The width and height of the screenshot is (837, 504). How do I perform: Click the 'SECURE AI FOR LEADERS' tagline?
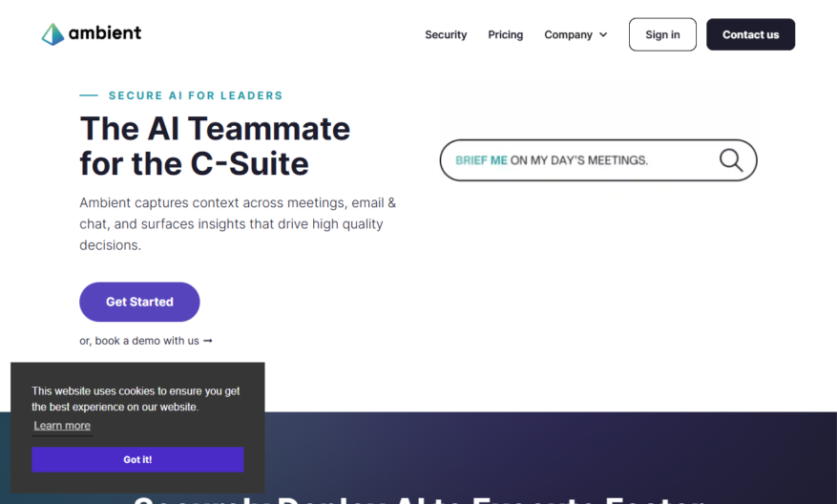pos(196,95)
